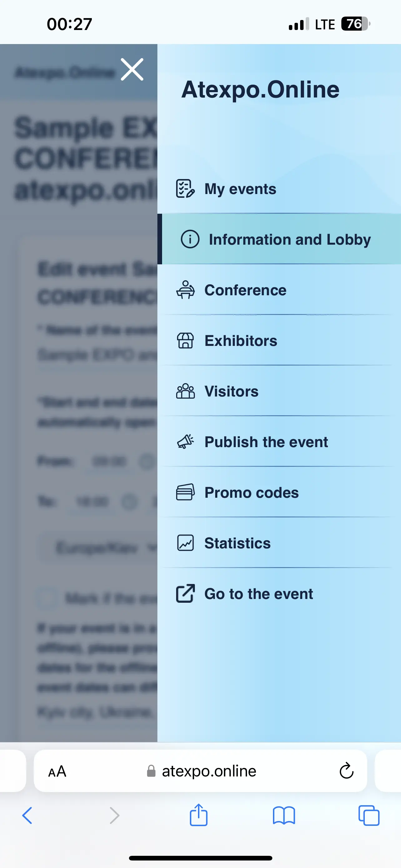Open My events from the menu
This screenshot has width=401, height=868.
tap(279, 189)
